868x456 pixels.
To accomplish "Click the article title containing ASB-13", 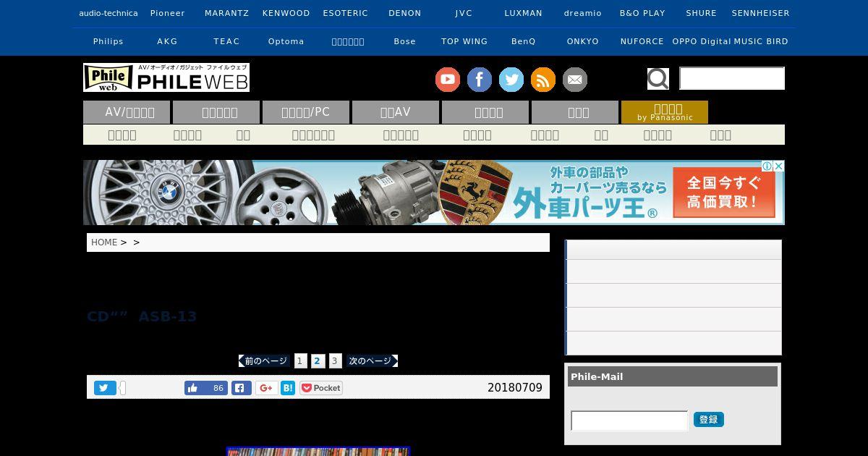I will point(142,316).
